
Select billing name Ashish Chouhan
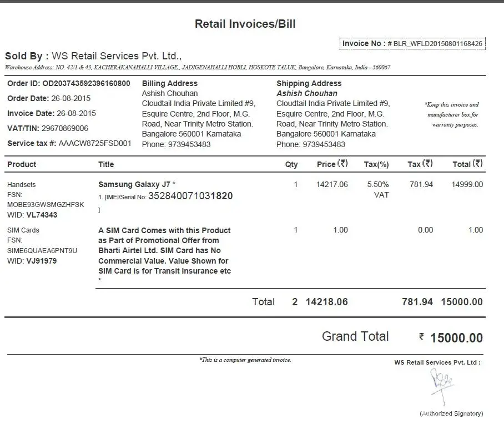point(170,93)
